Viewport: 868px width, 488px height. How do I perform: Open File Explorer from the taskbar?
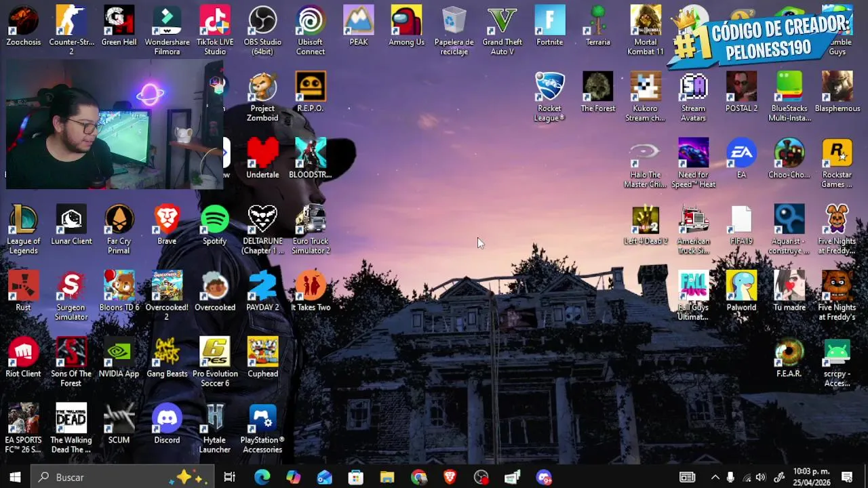tap(387, 477)
